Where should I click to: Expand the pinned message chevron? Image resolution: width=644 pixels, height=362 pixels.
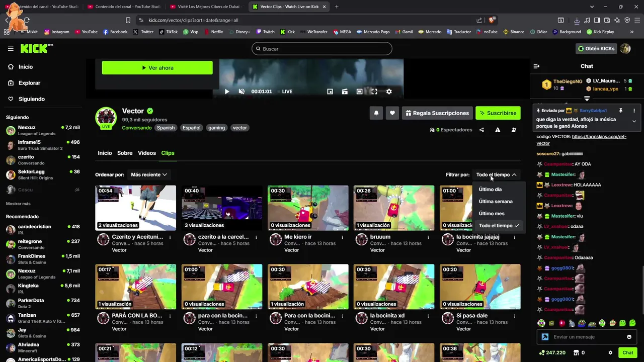634,121
